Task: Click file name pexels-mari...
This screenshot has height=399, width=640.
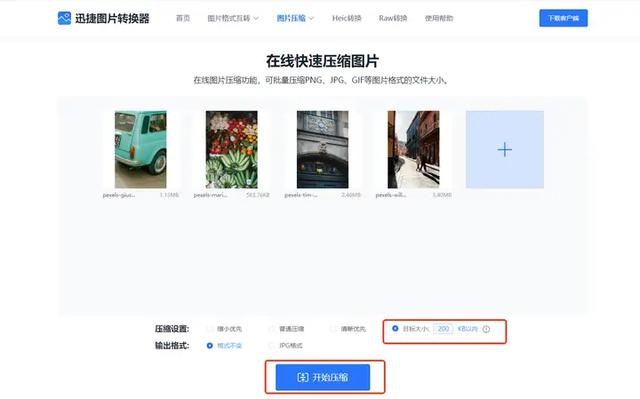Action: point(210,195)
